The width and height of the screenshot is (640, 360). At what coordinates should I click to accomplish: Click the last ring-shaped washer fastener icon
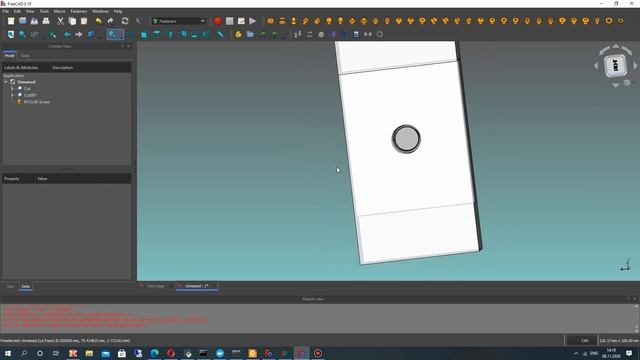click(620, 21)
